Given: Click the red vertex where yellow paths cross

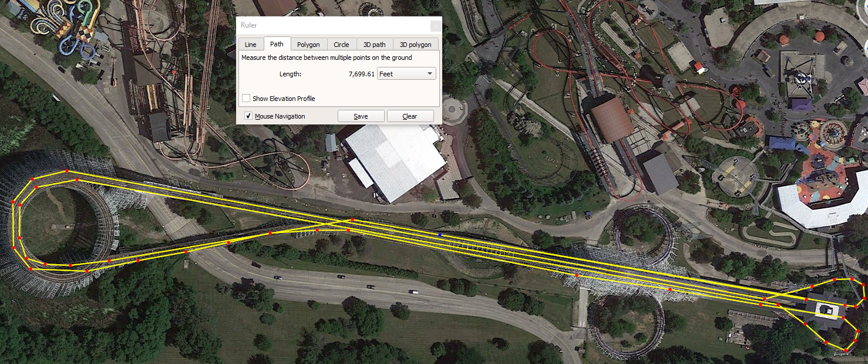Looking at the screenshot, I should (x=352, y=220).
